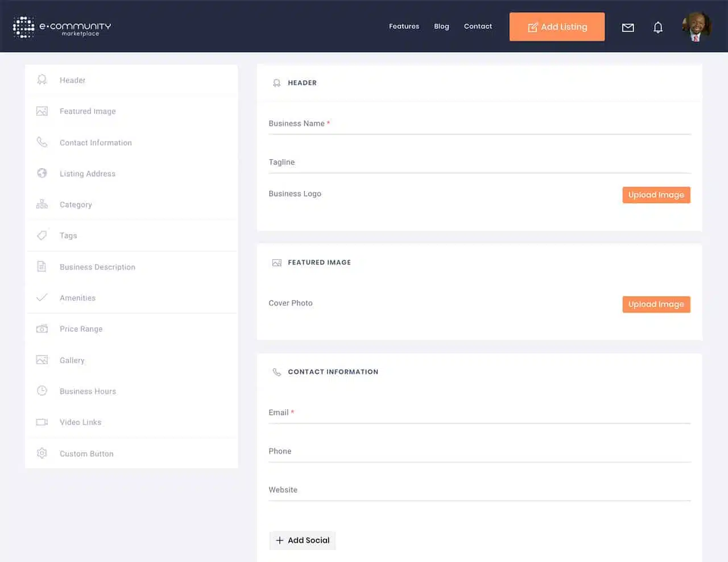Click the Listing Address globe icon
Image resolution: width=728 pixels, height=562 pixels.
point(42,173)
